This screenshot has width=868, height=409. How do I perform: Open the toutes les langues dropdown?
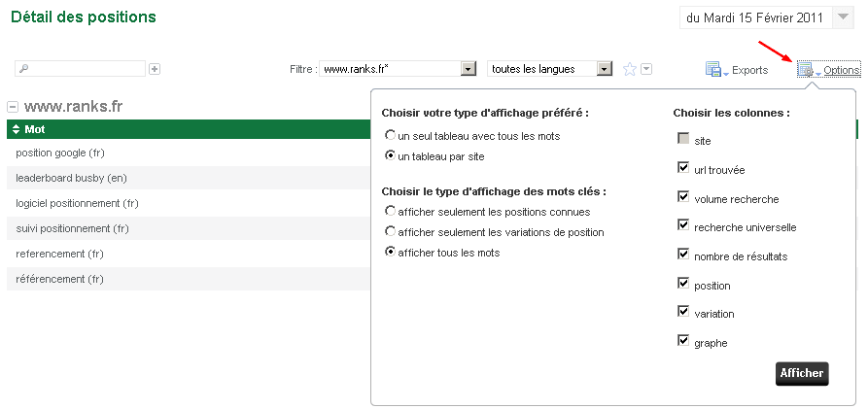click(605, 69)
